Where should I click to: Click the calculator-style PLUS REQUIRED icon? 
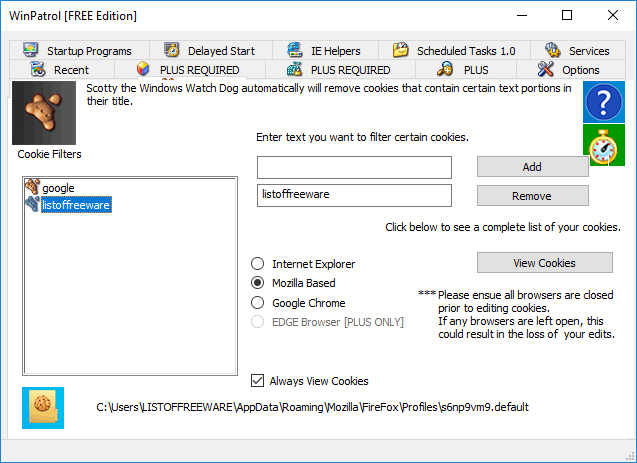click(295, 69)
